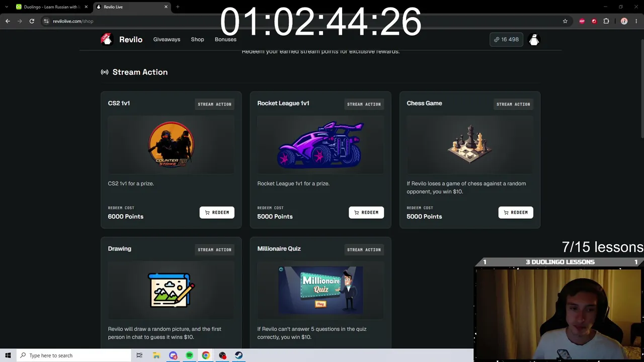The width and height of the screenshot is (644, 362).
Task: Open Spotify from the taskbar
Action: [x=189, y=355]
